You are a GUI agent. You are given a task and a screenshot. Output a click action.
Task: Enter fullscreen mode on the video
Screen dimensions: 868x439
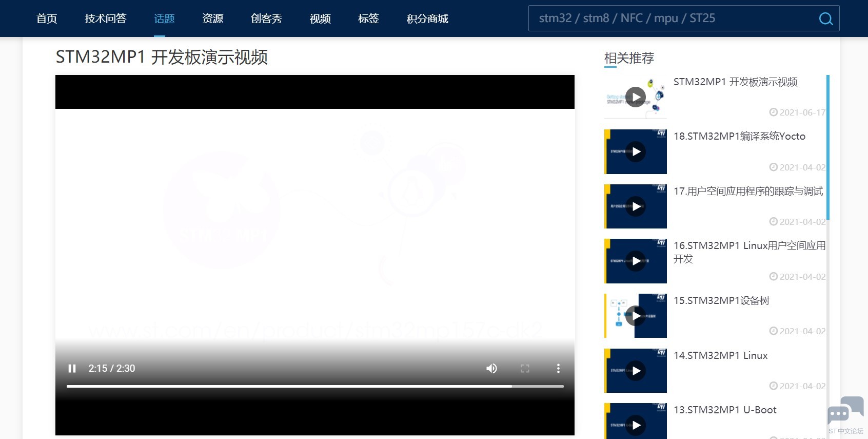(525, 368)
